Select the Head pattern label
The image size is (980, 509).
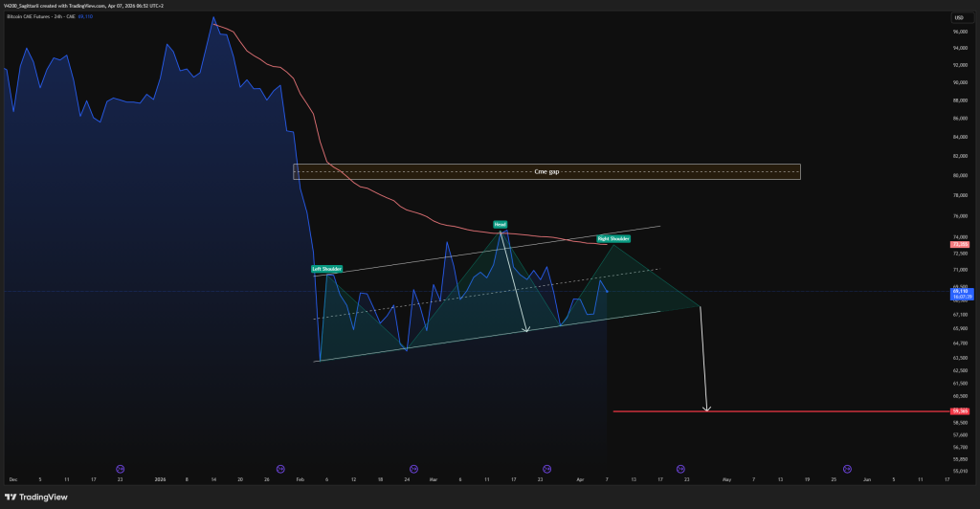coord(500,224)
